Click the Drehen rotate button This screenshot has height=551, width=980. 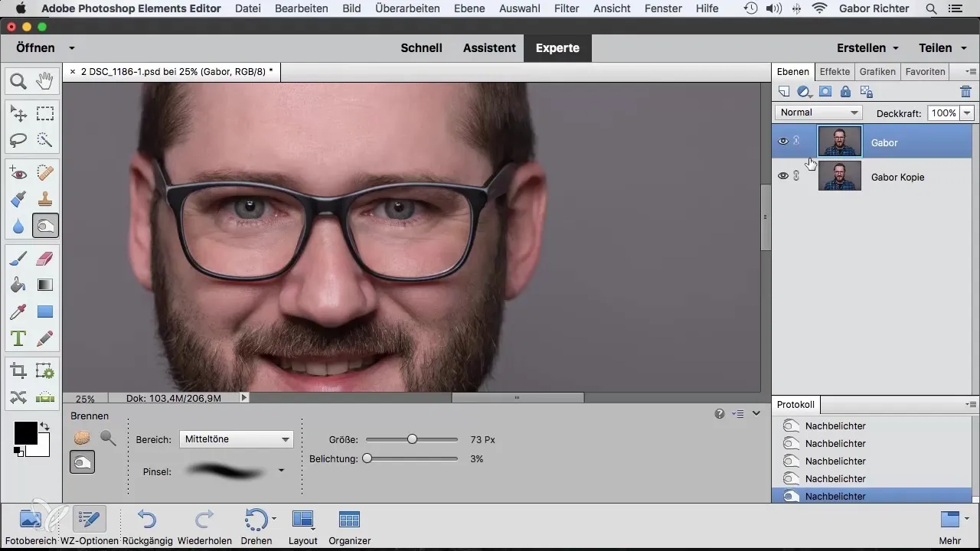click(256, 527)
